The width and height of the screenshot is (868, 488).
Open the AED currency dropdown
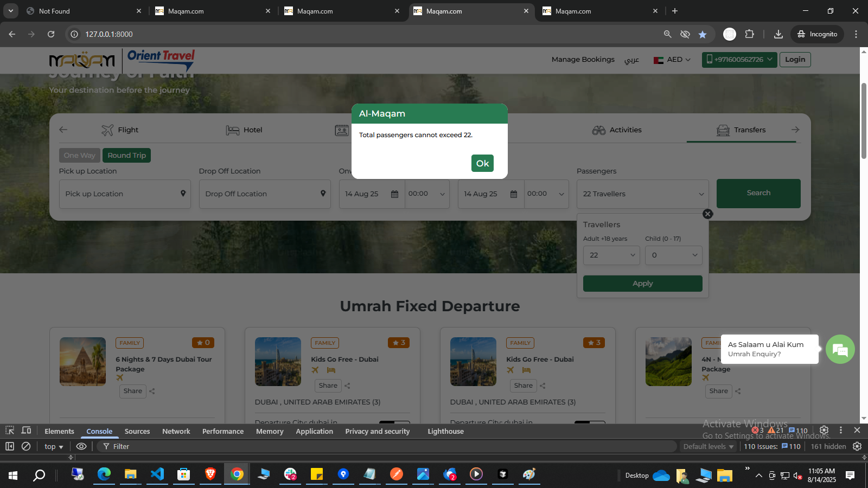[672, 60]
